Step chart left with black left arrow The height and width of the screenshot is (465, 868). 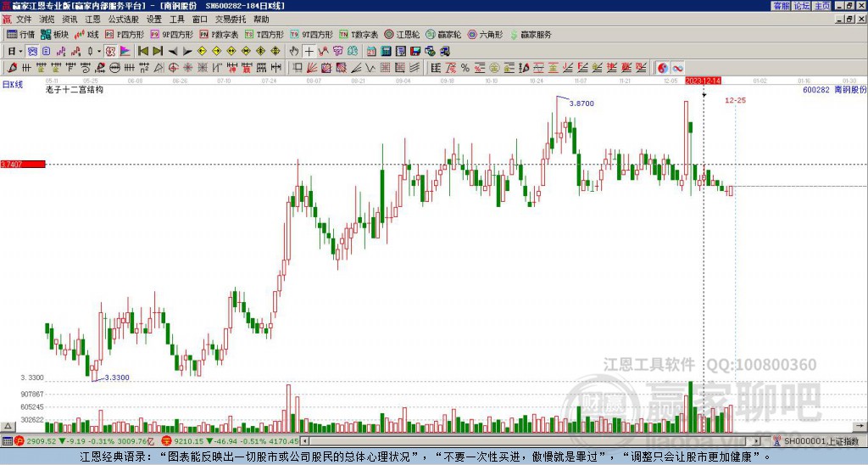(x=173, y=51)
